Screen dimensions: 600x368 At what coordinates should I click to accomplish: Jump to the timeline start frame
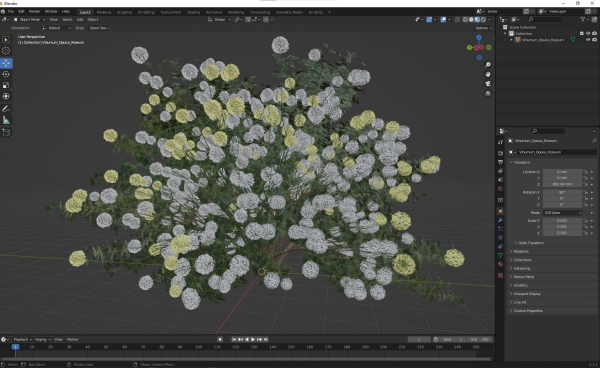tap(234, 339)
